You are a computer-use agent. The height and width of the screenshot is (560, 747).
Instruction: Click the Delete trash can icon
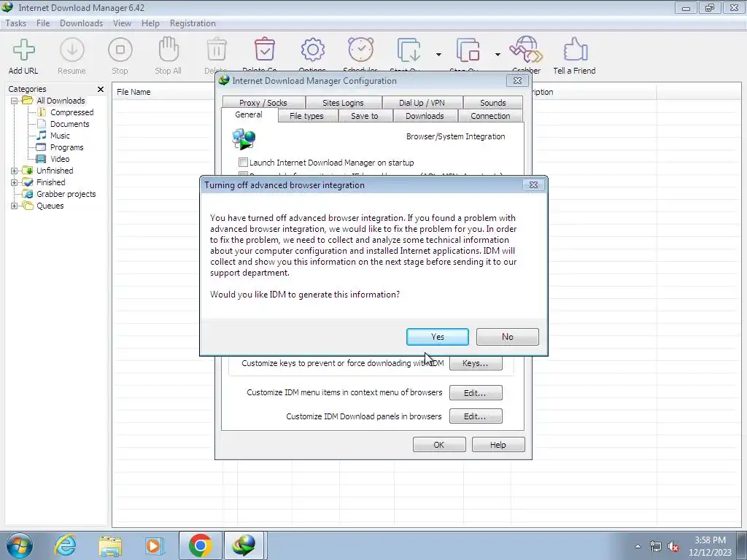[x=217, y=50]
